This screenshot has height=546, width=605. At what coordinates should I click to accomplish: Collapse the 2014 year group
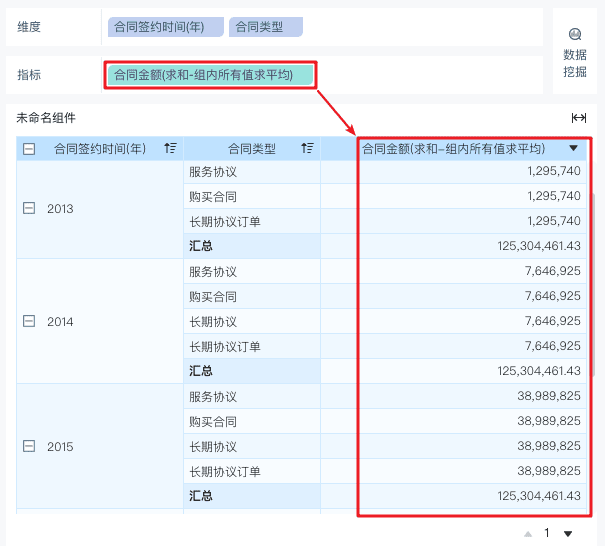pyautogui.click(x=29, y=321)
